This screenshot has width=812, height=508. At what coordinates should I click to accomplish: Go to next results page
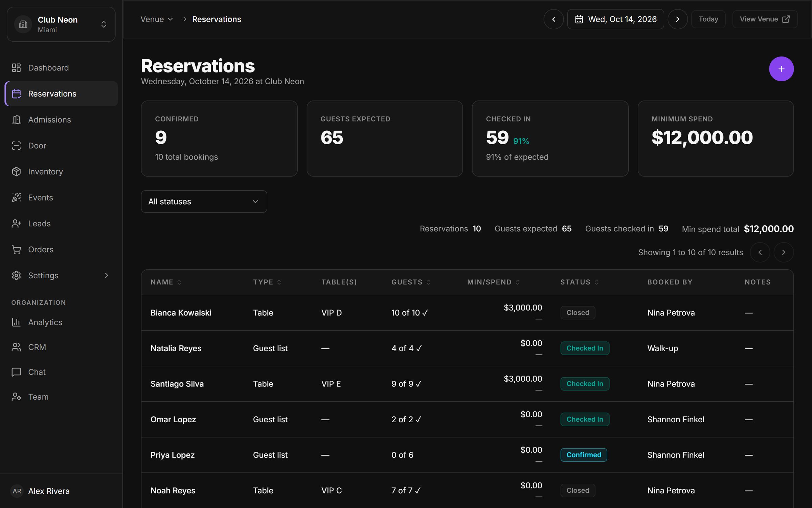(784, 252)
